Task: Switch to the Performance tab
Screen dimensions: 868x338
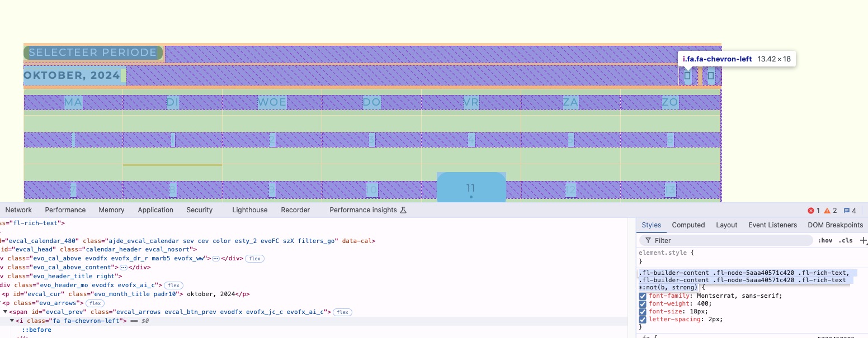Action: tap(65, 210)
